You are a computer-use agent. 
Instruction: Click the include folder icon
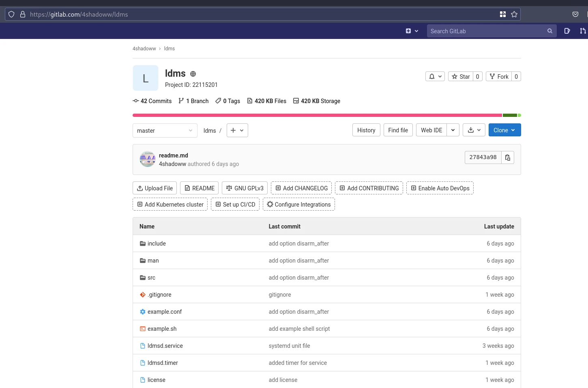[143, 244]
